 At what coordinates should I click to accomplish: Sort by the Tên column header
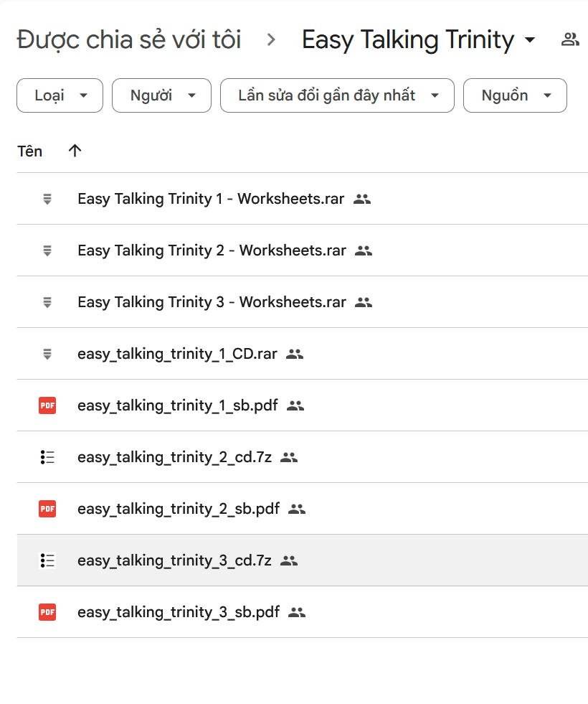click(30, 151)
